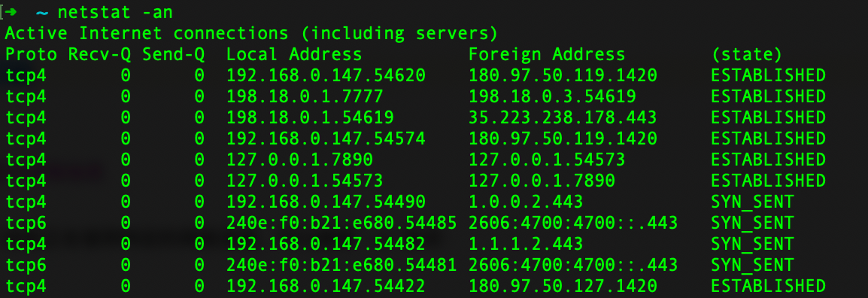
Task: Click 127.0.0.1.54573 in the Foreign Address column
Action: point(547,160)
